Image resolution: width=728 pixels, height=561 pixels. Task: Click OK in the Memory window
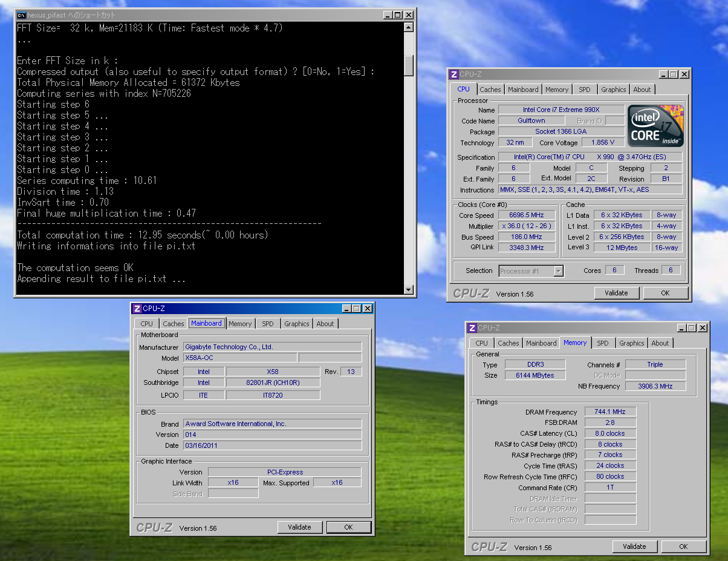(683, 546)
